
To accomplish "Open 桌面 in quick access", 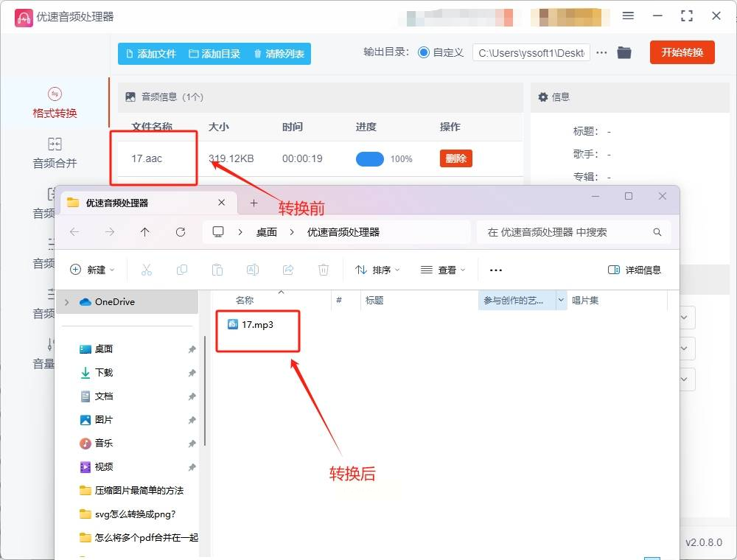I will (103, 349).
